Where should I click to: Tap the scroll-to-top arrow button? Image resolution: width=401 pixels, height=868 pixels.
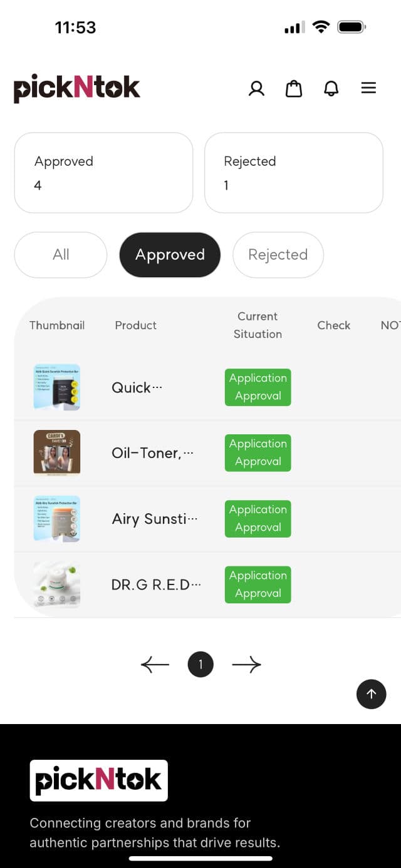click(371, 693)
